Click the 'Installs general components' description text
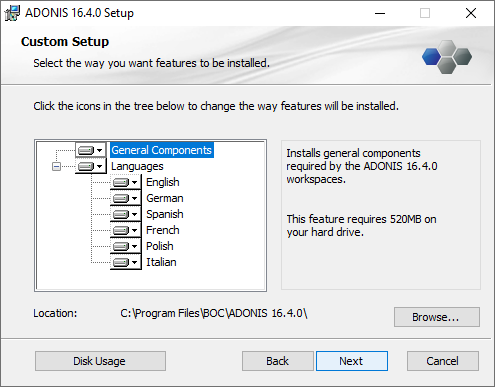Image resolution: width=495 pixels, height=387 pixels. tap(362, 166)
